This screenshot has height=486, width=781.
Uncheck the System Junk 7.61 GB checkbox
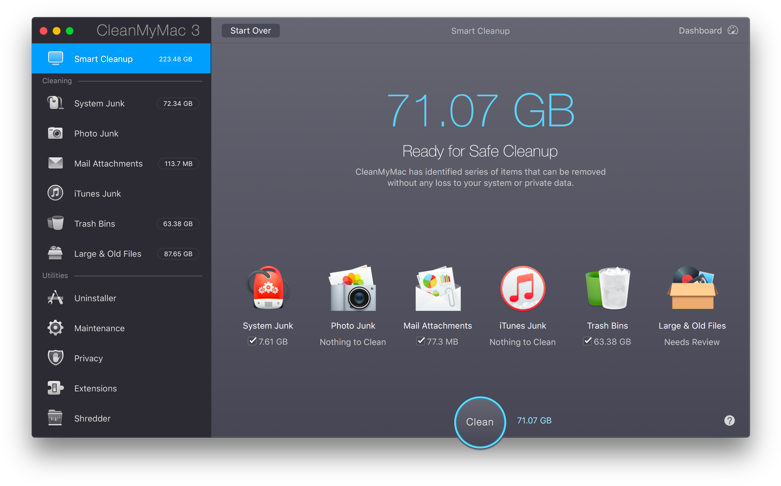[253, 341]
